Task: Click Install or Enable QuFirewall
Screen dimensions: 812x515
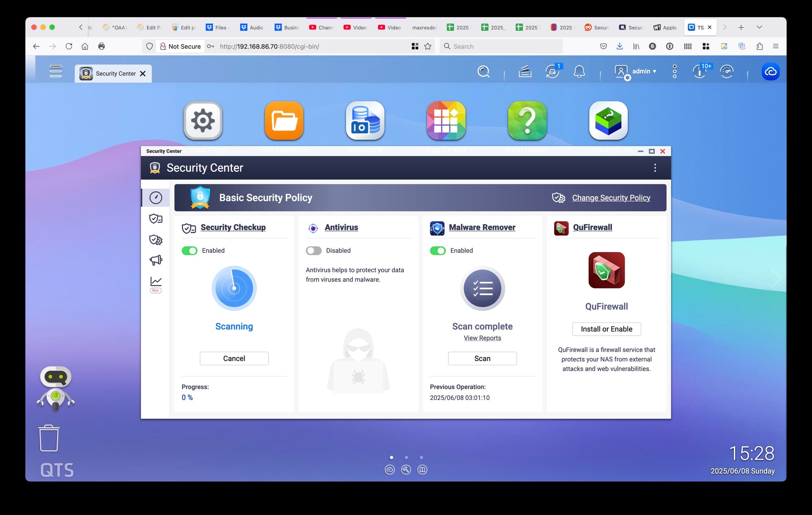Action: point(606,329)
